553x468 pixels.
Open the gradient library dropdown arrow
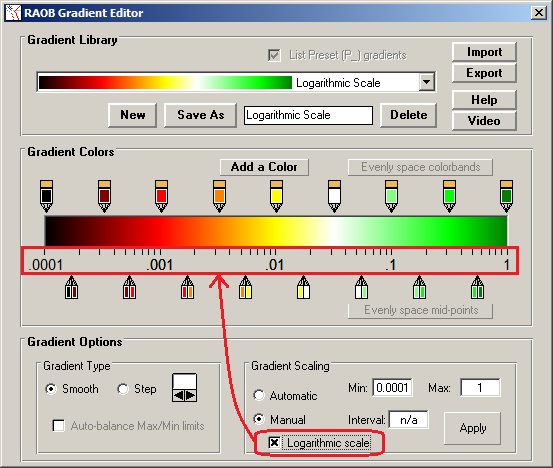pos(426,82)
